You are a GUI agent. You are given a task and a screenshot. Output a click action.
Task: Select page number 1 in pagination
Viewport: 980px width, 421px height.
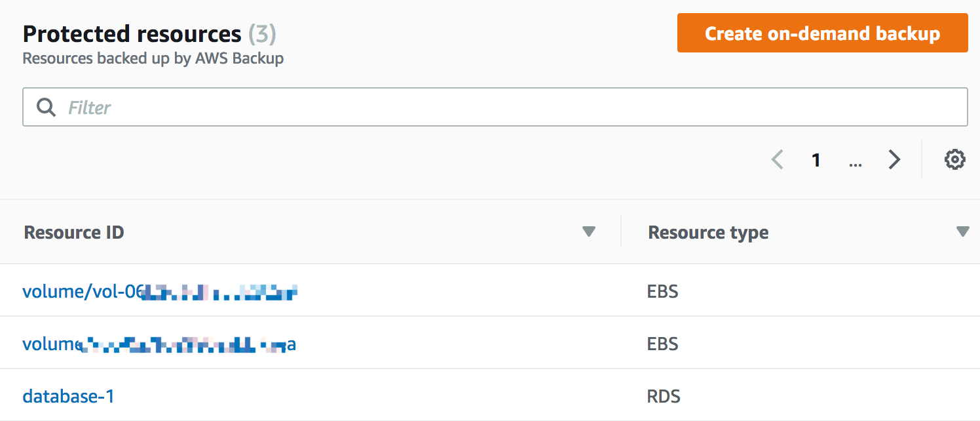point(816,159)
